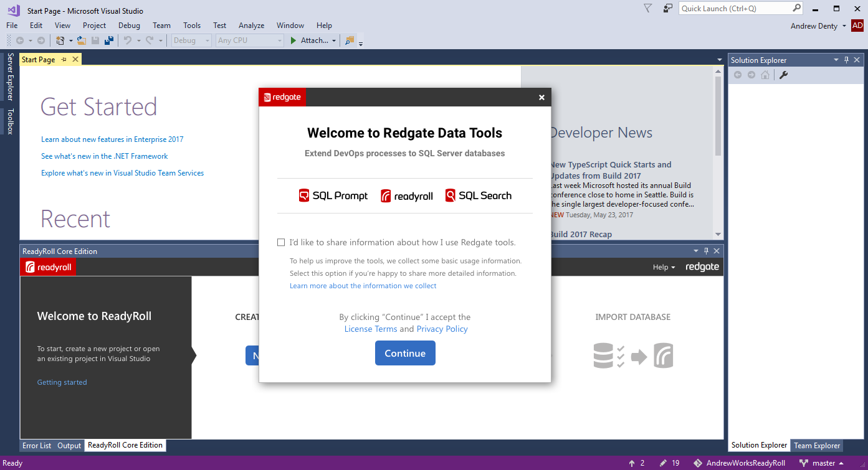Click the master branch icon in the status bar
The image size is (868, 470).
point(804,463)
